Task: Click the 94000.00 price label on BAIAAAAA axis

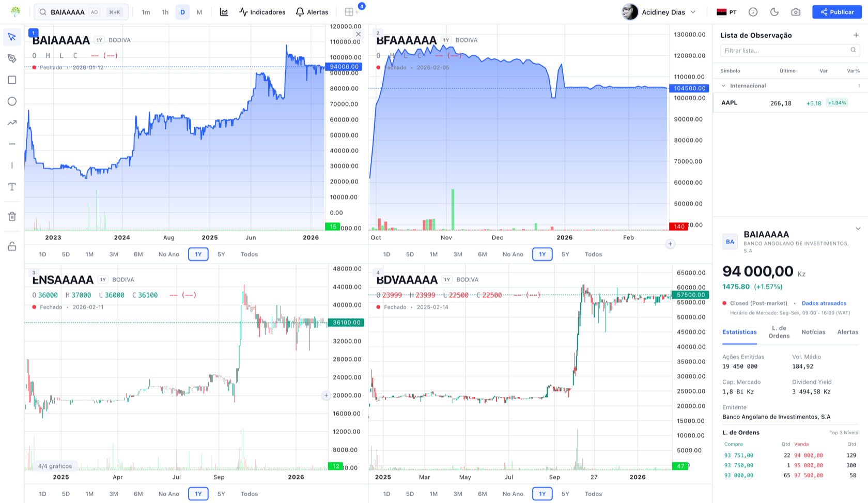Action: 344,67
